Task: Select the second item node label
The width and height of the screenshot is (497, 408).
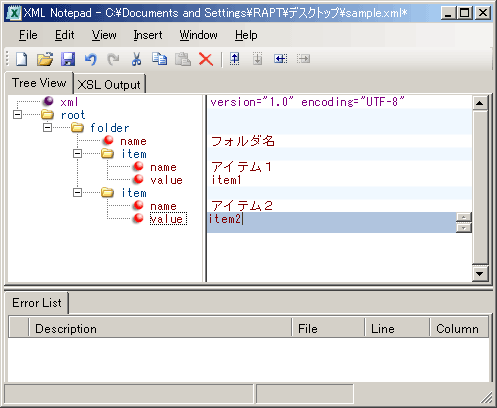Action: [x=134, y=193]
